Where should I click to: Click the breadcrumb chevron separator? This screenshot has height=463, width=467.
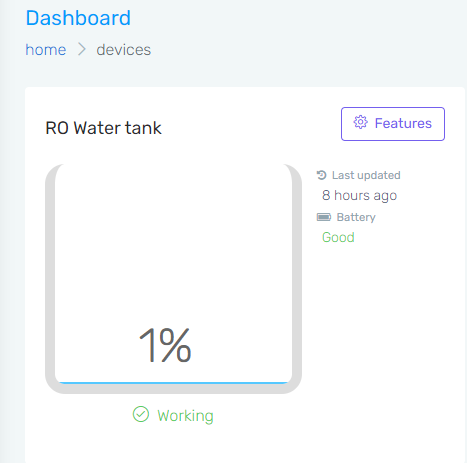pyautogui.click(x=82, y=50)
